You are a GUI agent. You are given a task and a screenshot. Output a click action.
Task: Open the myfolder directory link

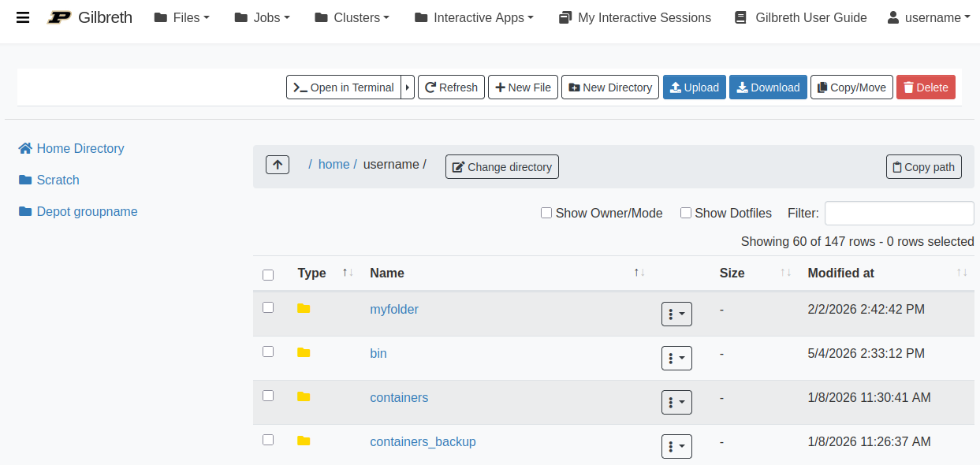pos(394,309)
